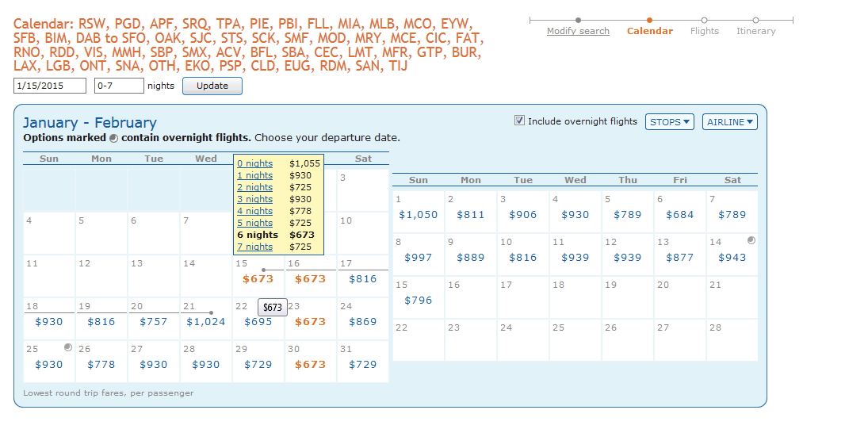Image resolution: width=868 pixels, height=429 pixels.
Task: Pick 3 nights option for $930
Action: pyautogui.click(x=254, y=199)
